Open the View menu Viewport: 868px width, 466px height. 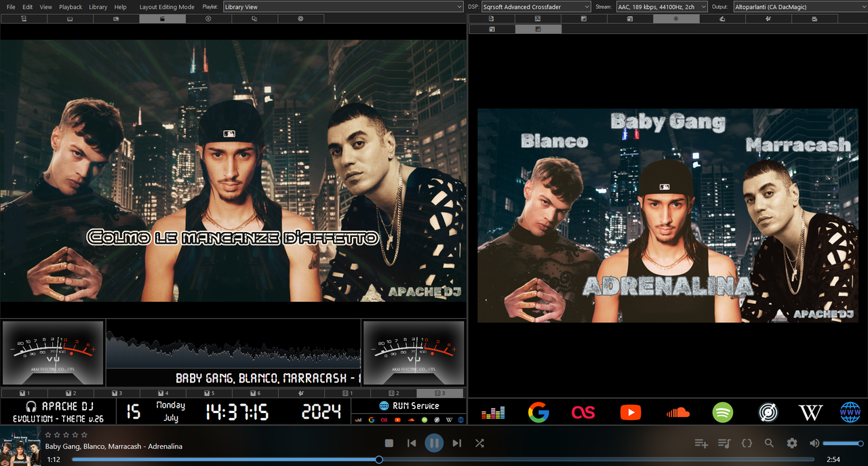click(45, 7)
